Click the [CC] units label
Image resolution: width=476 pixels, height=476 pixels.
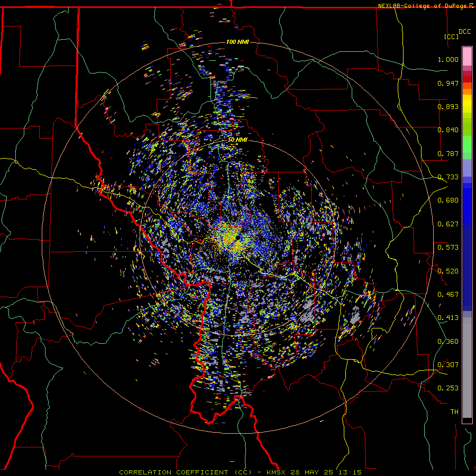(452, 36)
